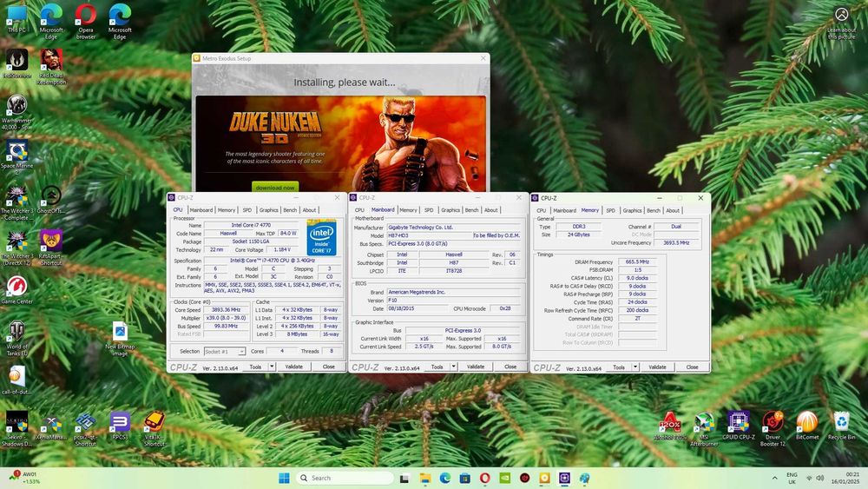
Task: Click the memory Size value 24 GBytes
Action: click(578, 235)
